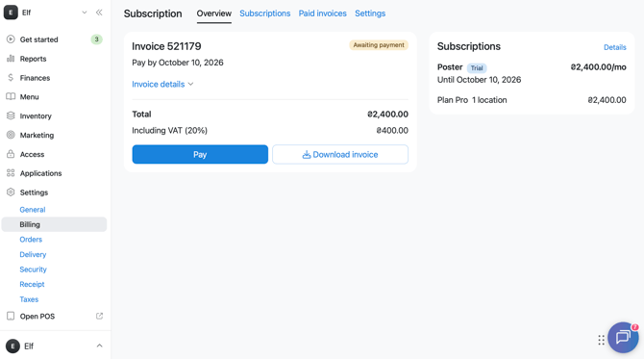
Task: Click the Until October 10, 2026 text
Action: click(x=479, y=79)
